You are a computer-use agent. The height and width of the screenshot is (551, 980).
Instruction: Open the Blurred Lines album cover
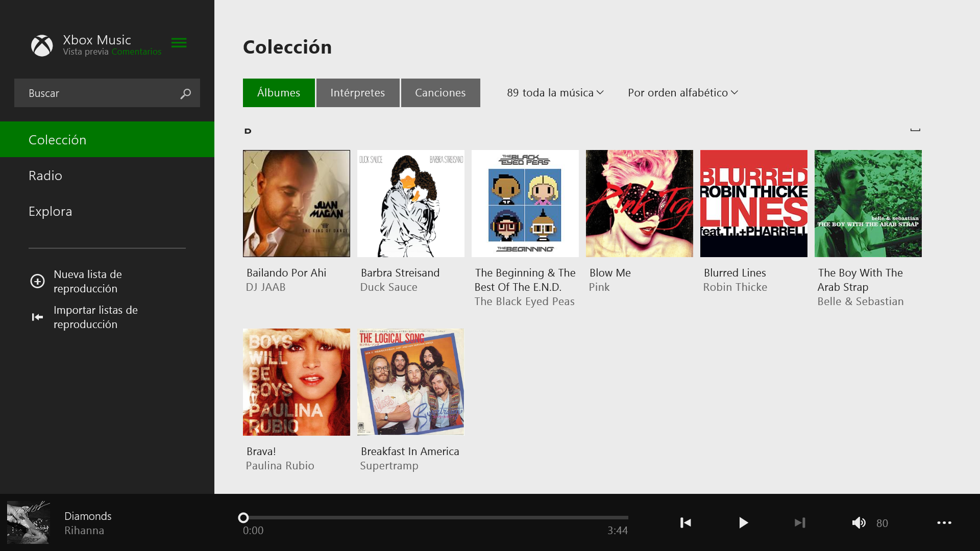coord(753,204)
